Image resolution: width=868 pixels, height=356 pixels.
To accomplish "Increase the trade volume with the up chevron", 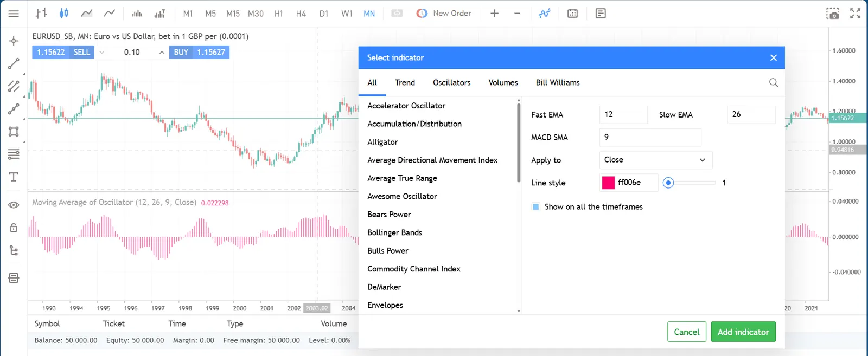I will tap(162, 53).
